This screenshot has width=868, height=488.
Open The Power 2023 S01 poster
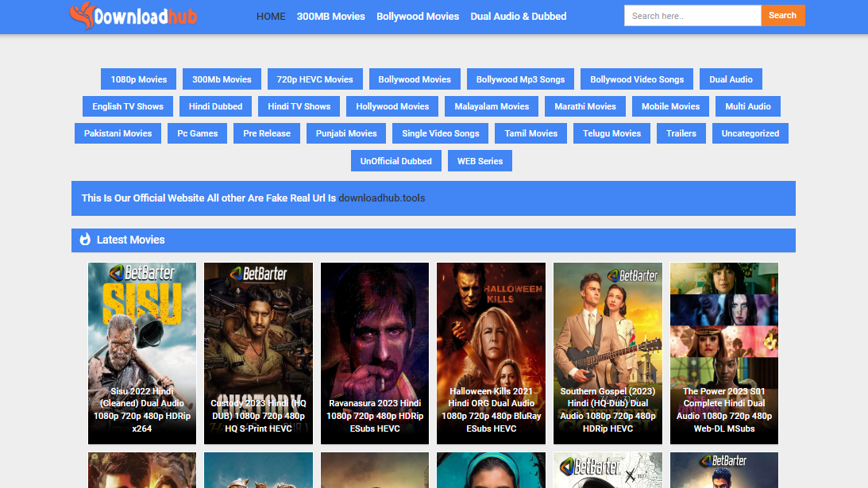[x=724, y=354]
